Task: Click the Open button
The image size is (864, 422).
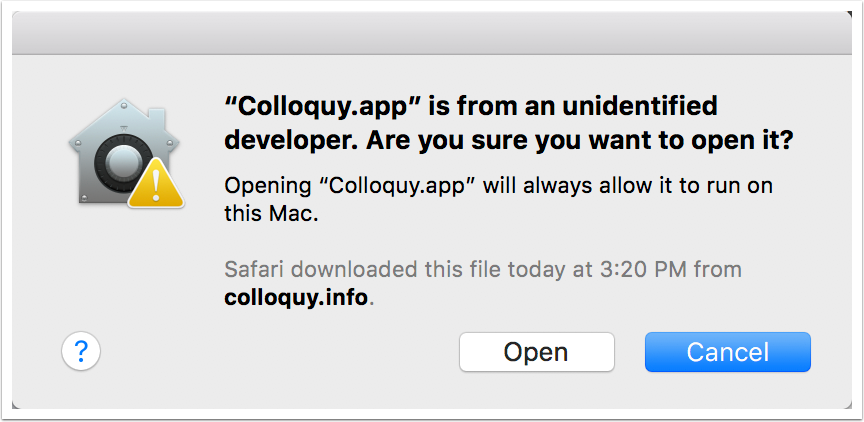Action: tap(537, 352)
